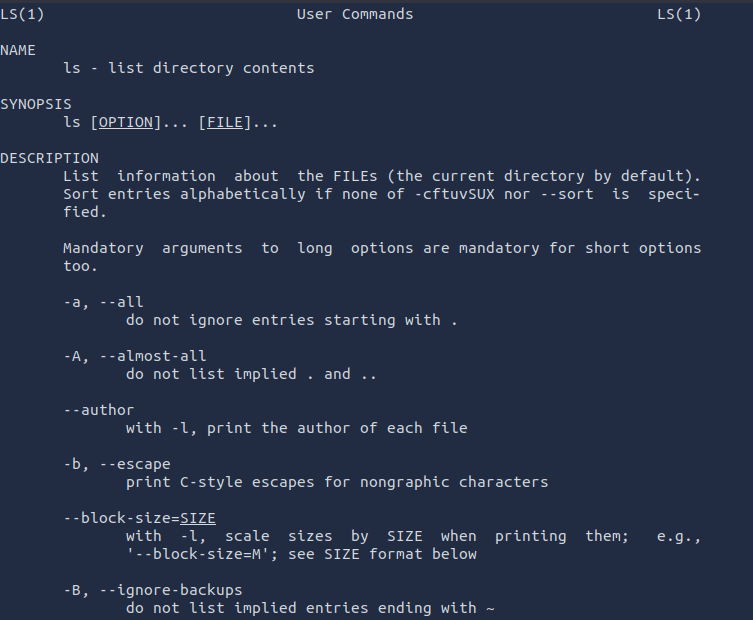The width and height of the screenshot is (753, 620).
Task: Click the DESCRIPTION section heading
Action: pyautogui.click(x=50, y=158)
